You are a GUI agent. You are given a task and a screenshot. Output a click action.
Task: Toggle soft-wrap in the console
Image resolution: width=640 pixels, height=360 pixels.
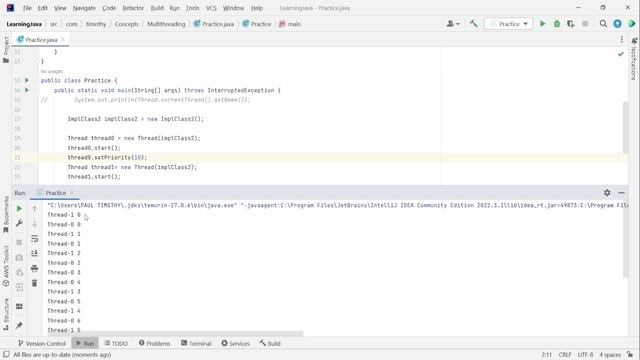click(x=34, y=238)
